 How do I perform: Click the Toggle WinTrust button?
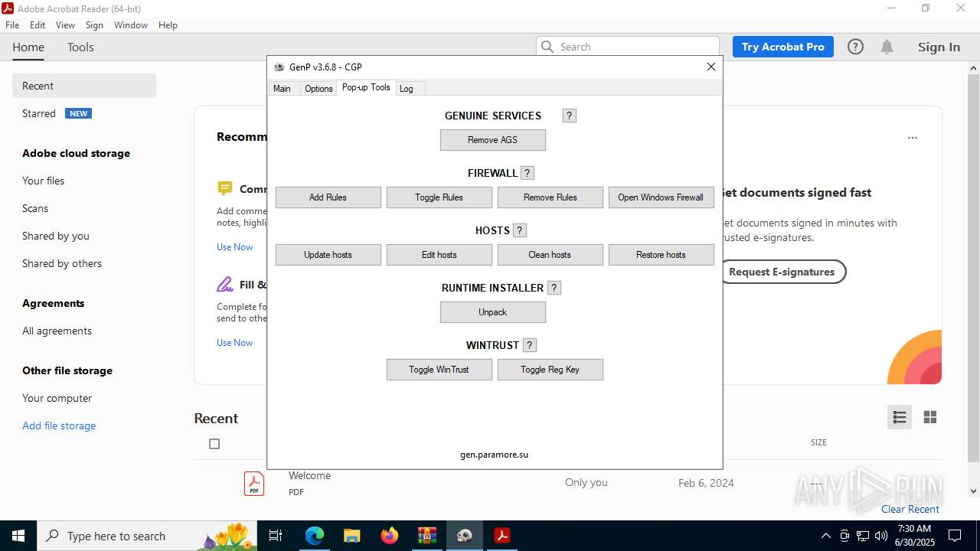(439, 370)
